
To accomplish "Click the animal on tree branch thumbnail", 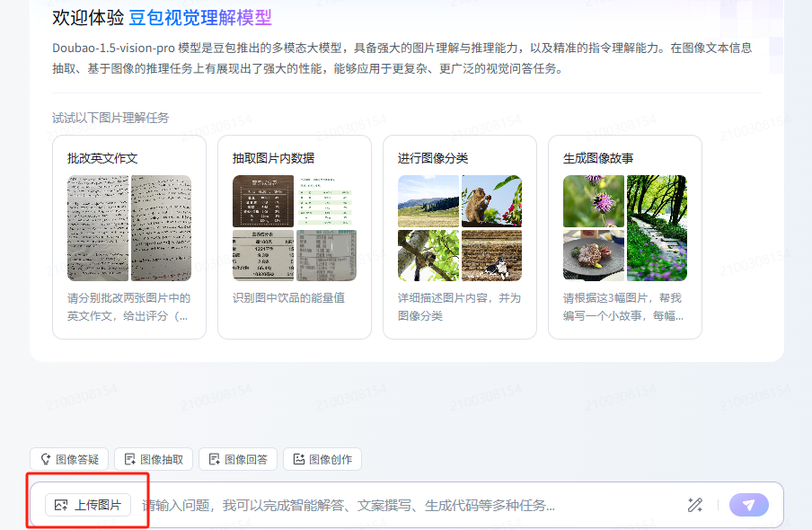I will (x=428, y=255).
